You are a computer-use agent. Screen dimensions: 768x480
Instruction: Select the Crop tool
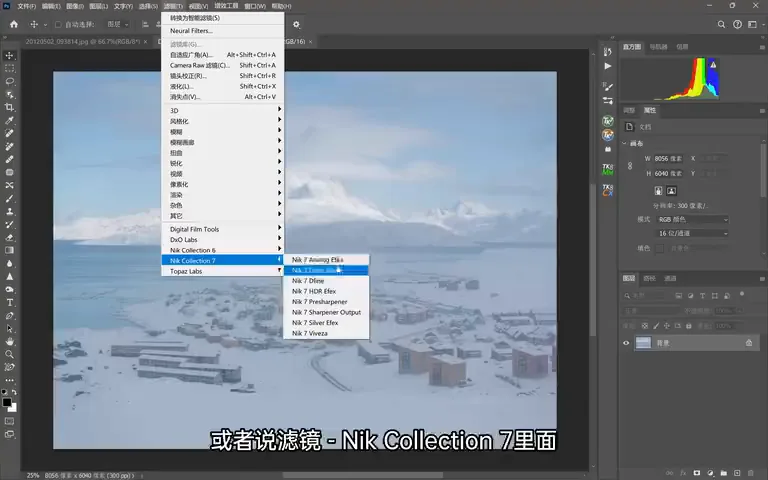click(9, 107)
